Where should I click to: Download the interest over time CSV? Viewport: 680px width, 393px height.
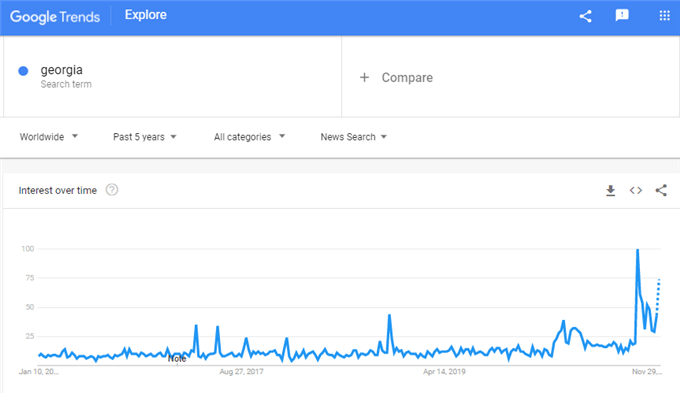point(611,190)
